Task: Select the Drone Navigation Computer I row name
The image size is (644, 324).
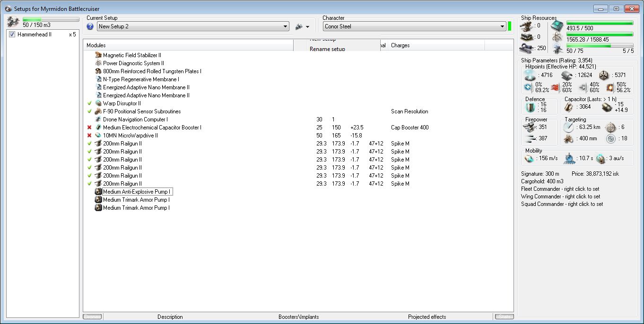Action: (x=135, y=119)
